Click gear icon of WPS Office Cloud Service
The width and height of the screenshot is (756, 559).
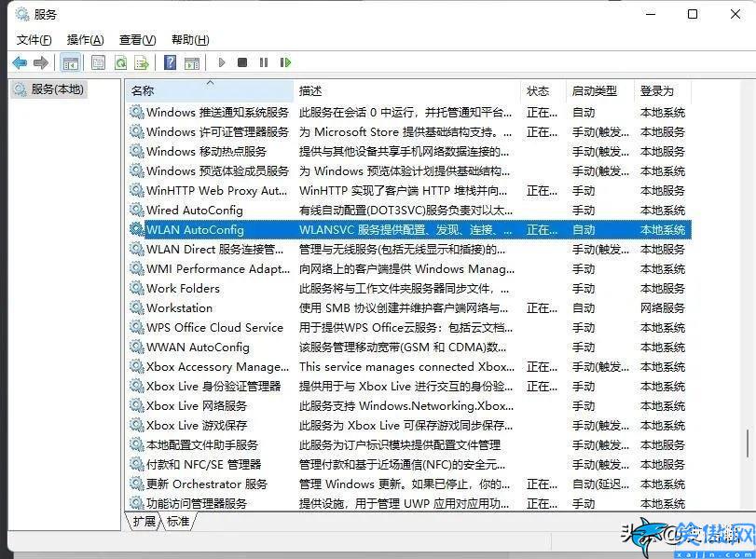click(x=137, y=327)
